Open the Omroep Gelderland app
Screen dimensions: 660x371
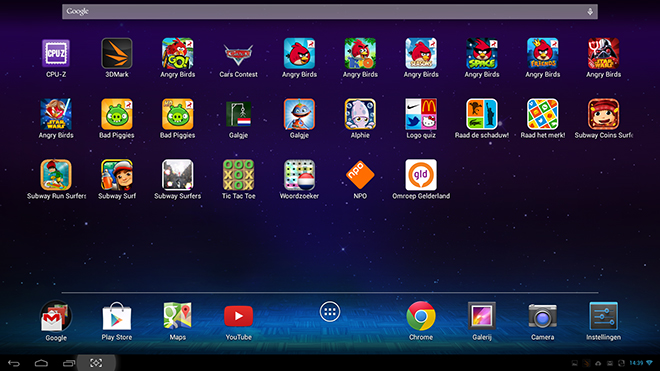coord(421,175)
